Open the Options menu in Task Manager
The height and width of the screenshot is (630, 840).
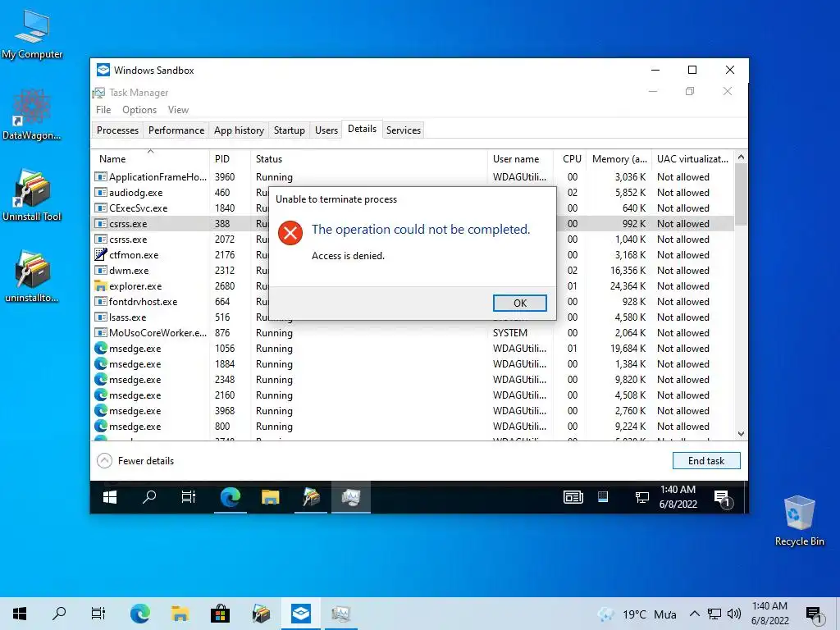139,110
